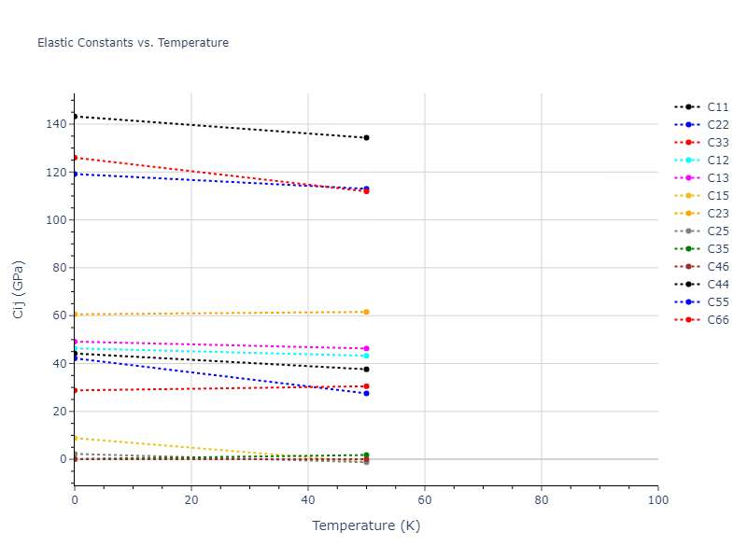Viewport: 747px width, 560px height.
Task: Click the Temperature (K) x-axis title
Action: pyautogui.click(x=366, y=525)
